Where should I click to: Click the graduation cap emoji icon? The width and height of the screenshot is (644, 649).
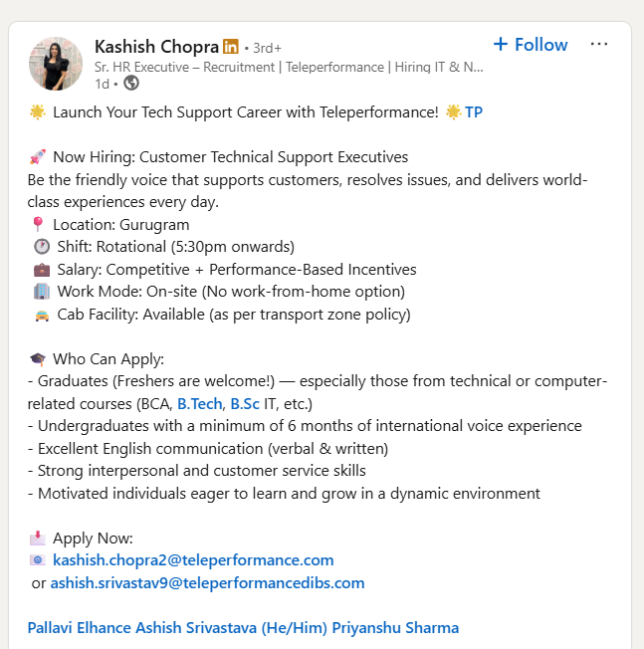[x=38, y=359]
